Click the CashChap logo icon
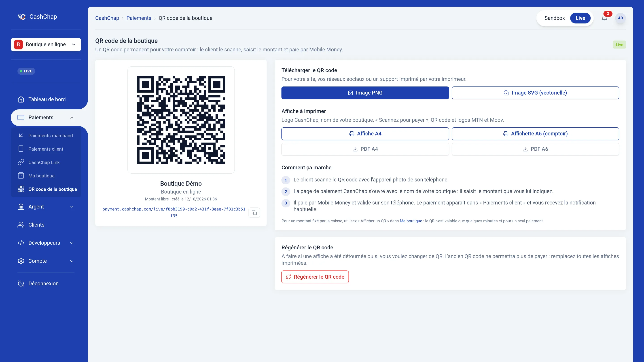Image resolution: width=644 pixels, height=362 pixels. [22, 17]
